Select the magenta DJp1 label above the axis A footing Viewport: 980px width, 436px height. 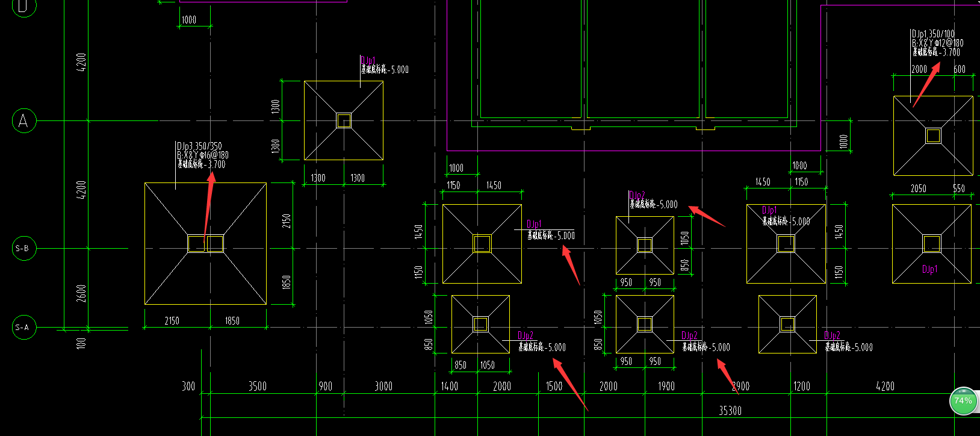tap(368, 60)
